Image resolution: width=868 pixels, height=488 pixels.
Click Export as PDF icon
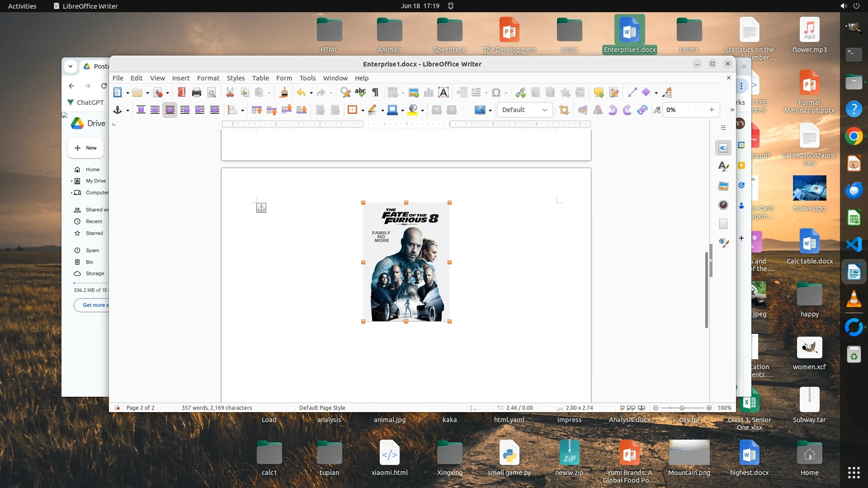pos(181,93)
